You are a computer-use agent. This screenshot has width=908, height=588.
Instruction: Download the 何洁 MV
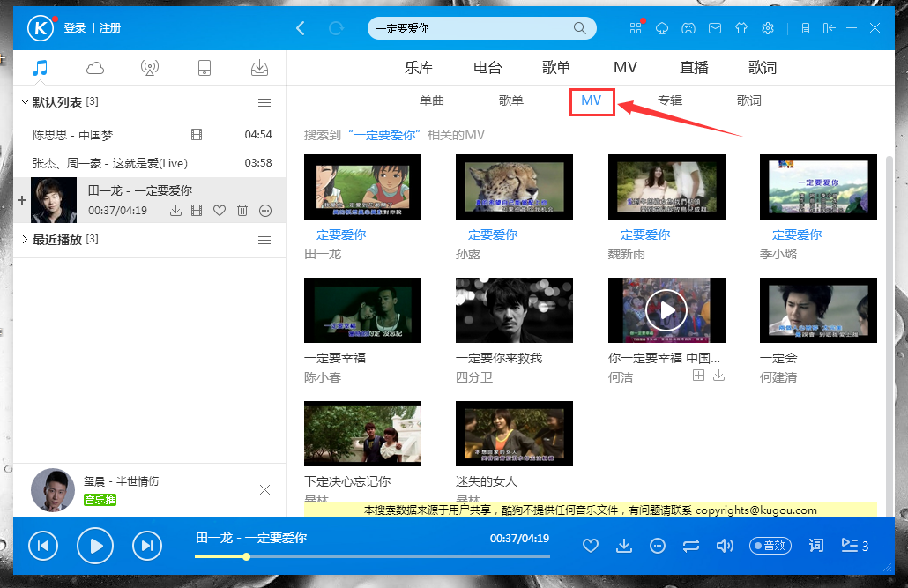point(718,376)
